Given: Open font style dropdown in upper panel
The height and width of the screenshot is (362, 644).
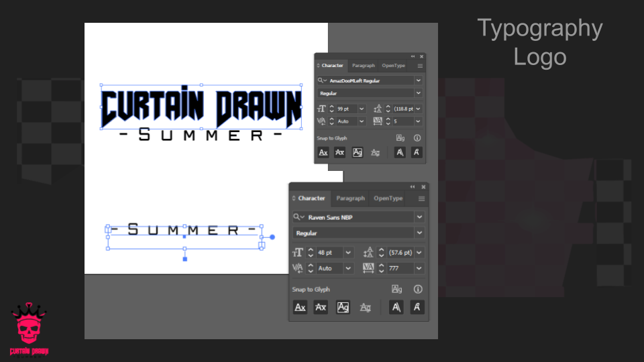Looking at the screenshot, I should pyautogui.click(x=418, y=93).
